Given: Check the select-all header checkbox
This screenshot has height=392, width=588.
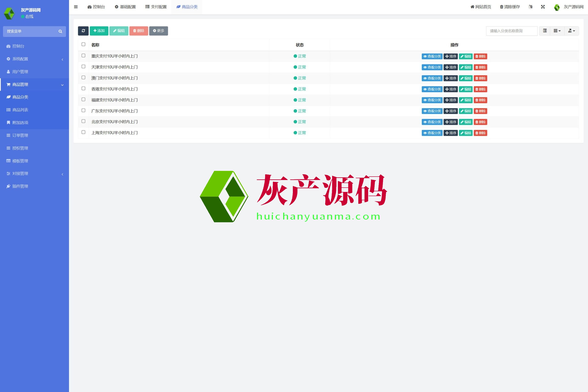Looking at the screenshot, I should point(84,44).
